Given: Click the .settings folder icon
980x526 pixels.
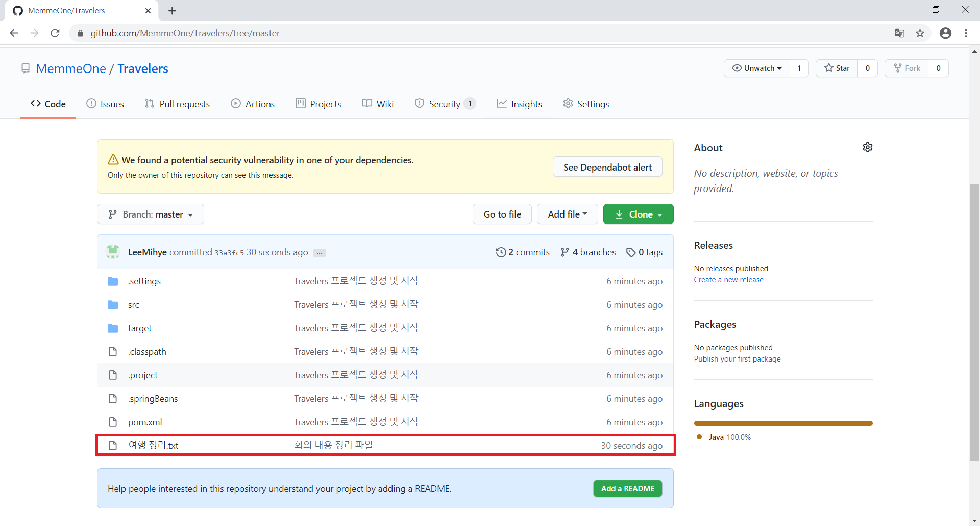Looking at the screenshot, I should tap(113, 281).
